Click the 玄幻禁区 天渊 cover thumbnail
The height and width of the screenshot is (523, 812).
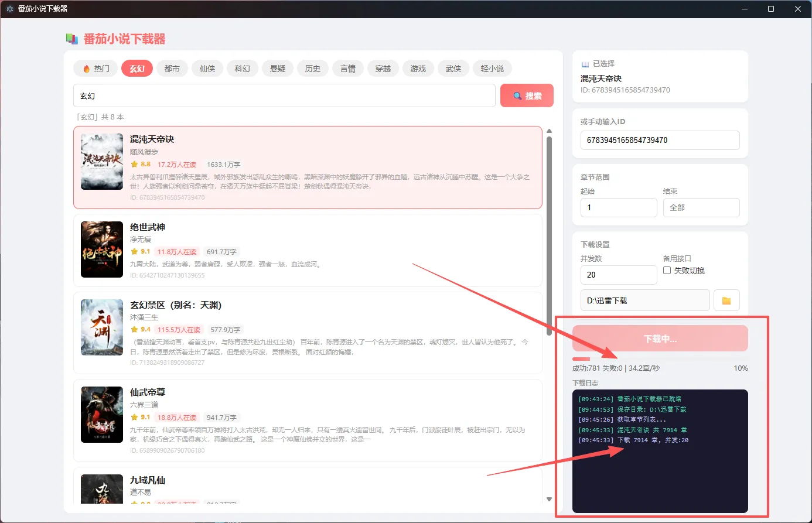102,327
